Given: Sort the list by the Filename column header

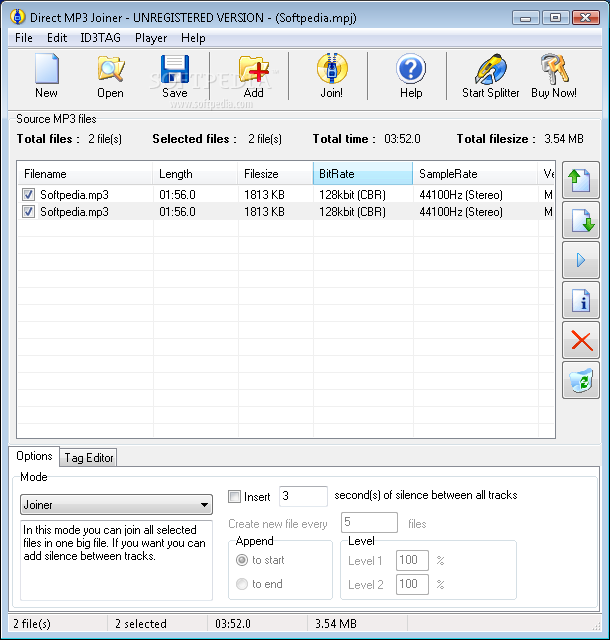Looking at the screenshot, I should (x=85, y=174).
